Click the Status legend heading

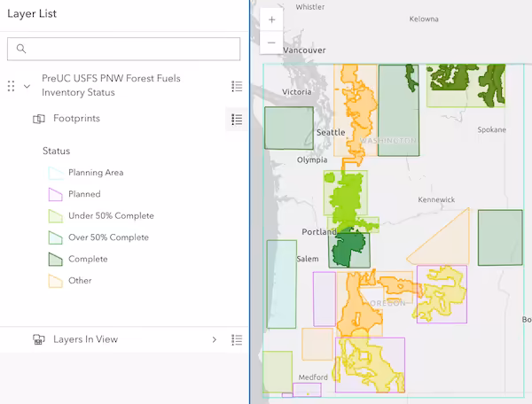(x=57, y=151)
